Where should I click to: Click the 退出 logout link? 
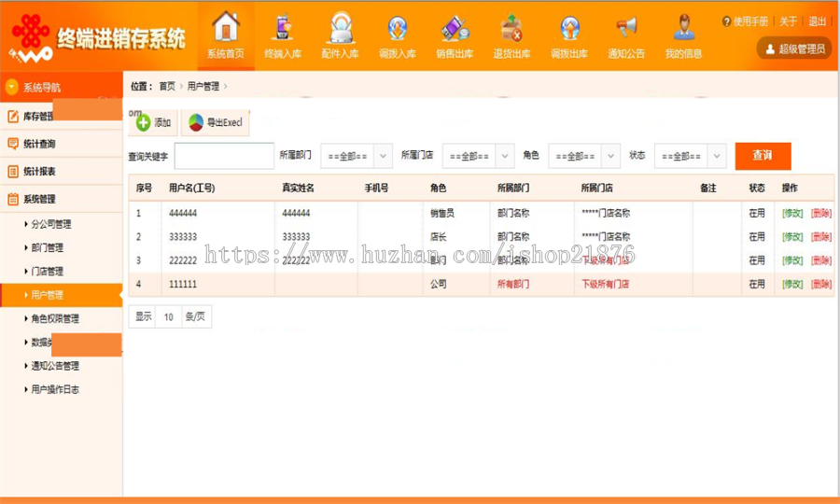[818, 21]
